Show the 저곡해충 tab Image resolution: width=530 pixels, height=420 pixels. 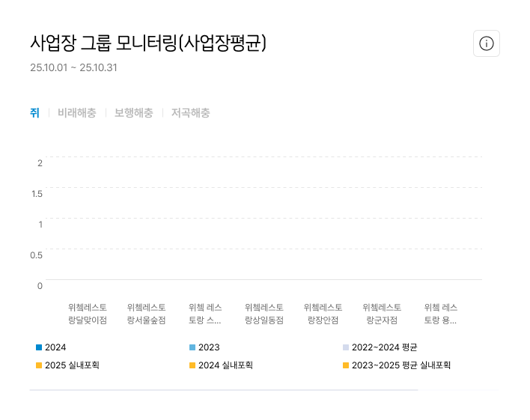190,113
